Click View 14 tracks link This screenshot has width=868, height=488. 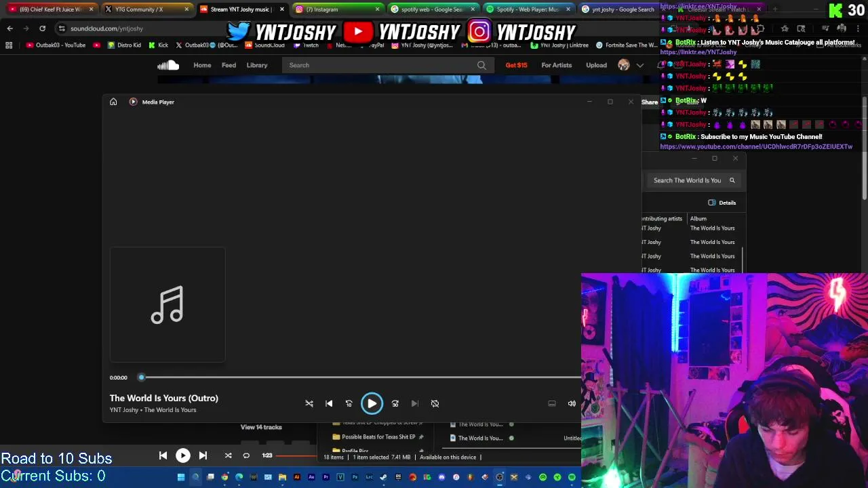pos(261,427)
